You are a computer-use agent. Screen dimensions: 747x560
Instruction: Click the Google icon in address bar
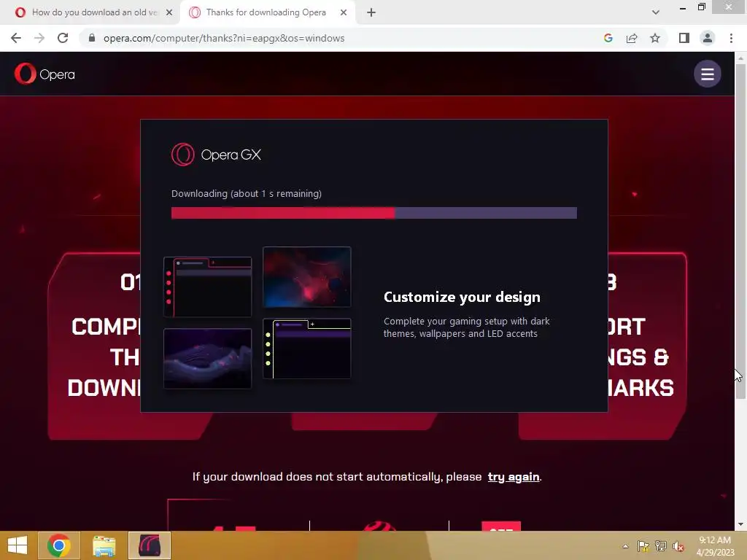click(x=608, y=38)
